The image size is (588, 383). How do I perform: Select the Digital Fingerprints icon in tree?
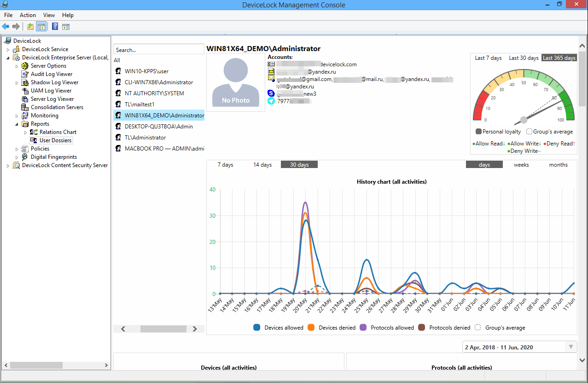click(x=26, y=157)
